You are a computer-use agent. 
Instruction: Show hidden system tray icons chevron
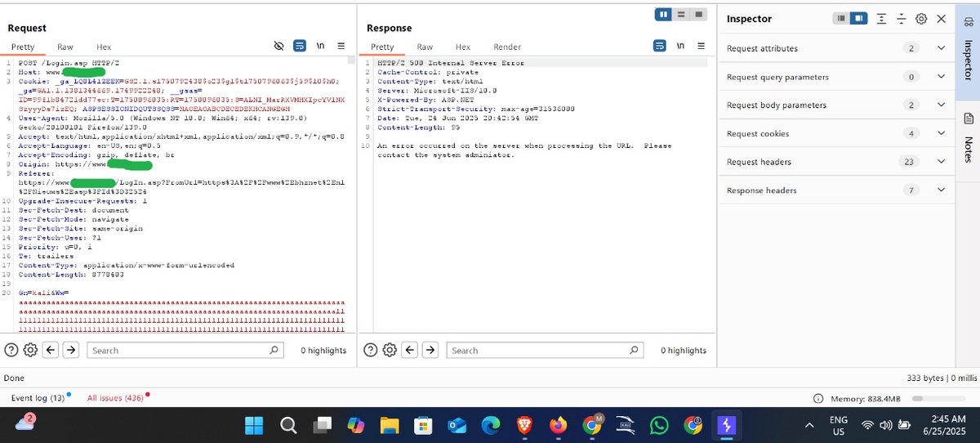(810, 425)
